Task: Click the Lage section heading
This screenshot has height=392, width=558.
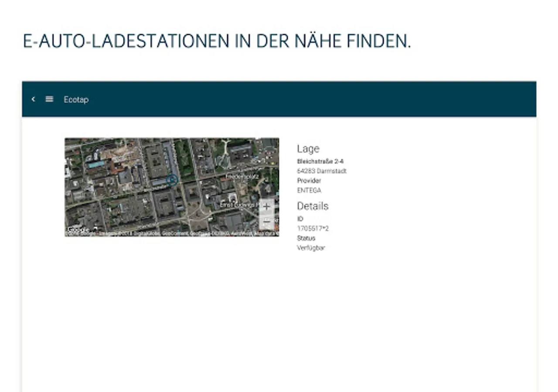Action: (x=308, y=149)
